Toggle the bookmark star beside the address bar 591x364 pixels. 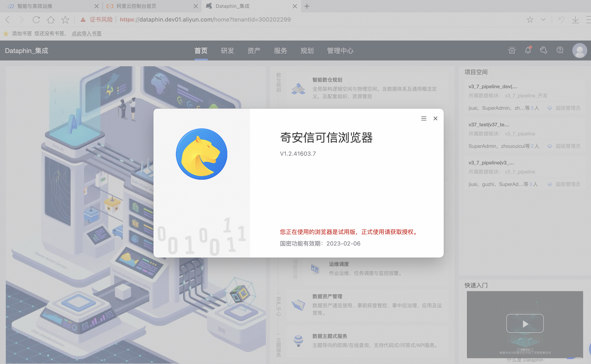pos(530,19)
